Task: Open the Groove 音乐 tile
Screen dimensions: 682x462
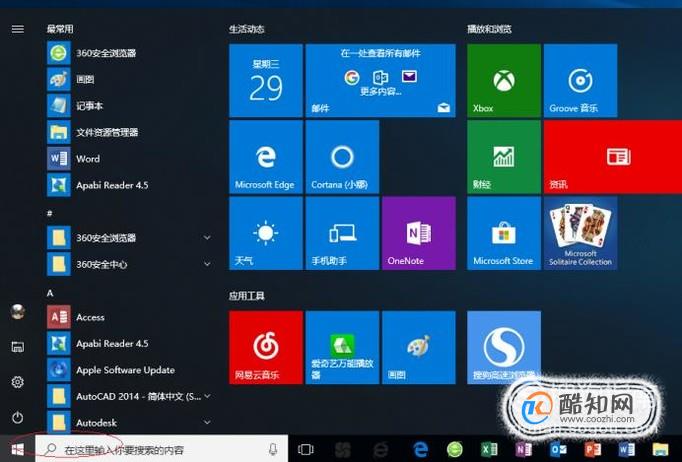Action: 580,80
